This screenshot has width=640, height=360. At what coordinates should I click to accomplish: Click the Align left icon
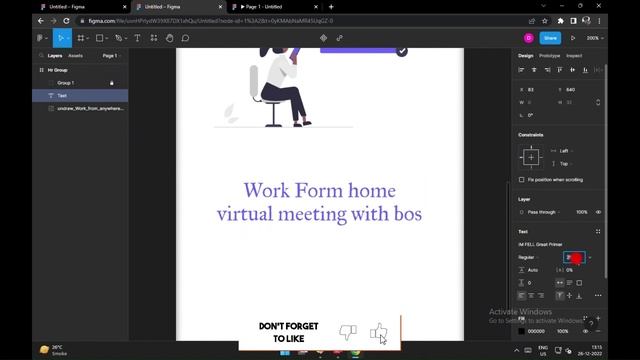tap(521, 70)
